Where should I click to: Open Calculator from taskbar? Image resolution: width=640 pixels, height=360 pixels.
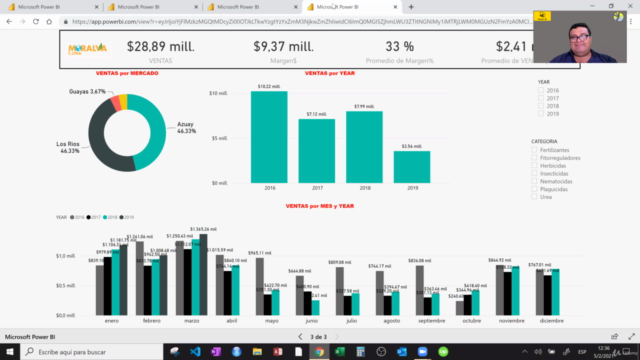tap(360, 351)
